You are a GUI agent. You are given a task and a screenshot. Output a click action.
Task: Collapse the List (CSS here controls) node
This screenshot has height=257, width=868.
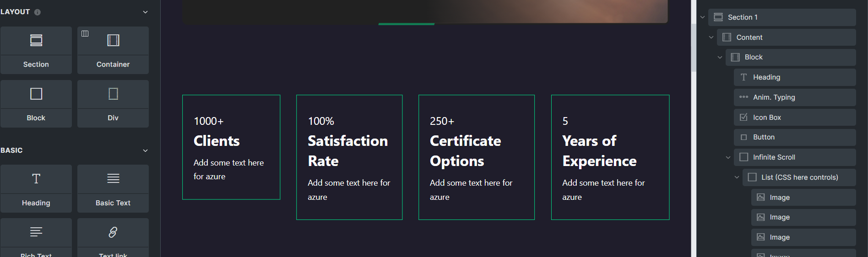coord(737,177)
